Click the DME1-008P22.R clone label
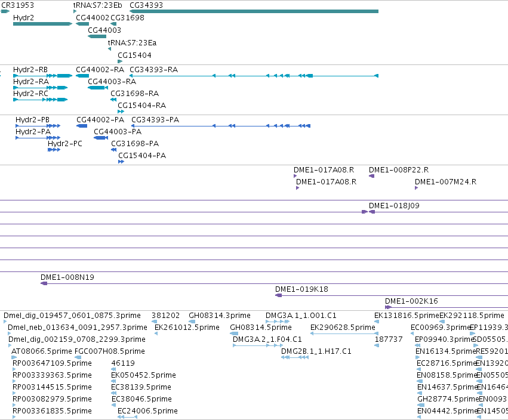 [x=399, y=170]
